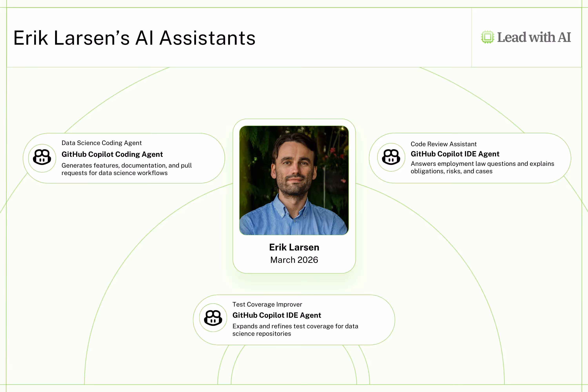The image size is (588, 392).
Task: Click the green chip icon in the logo
Action: [x=487, y=37]
